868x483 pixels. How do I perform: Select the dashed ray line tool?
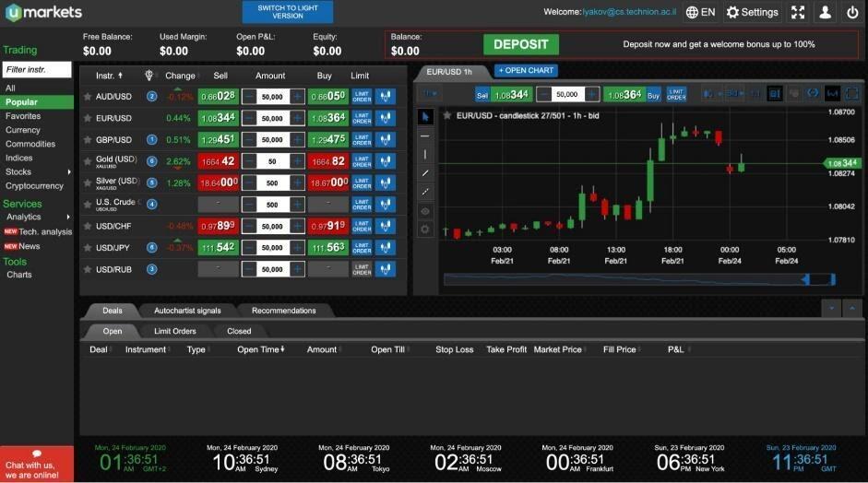pos(425,192)
